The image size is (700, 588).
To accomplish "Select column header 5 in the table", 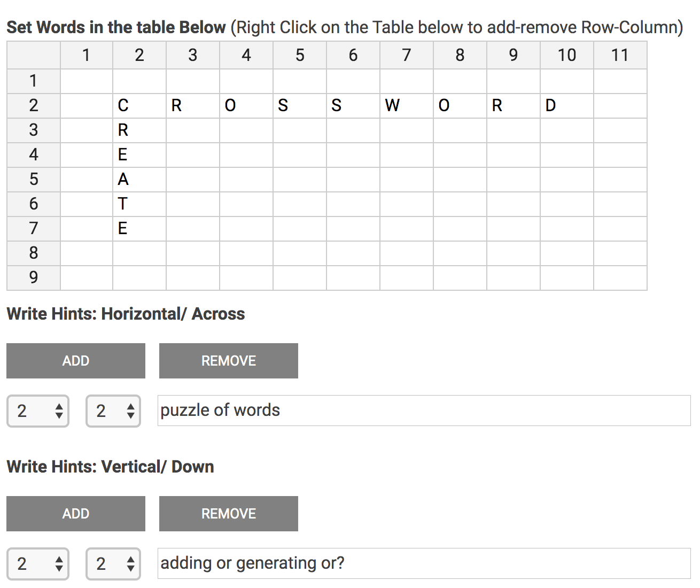I will pos(300,55).
